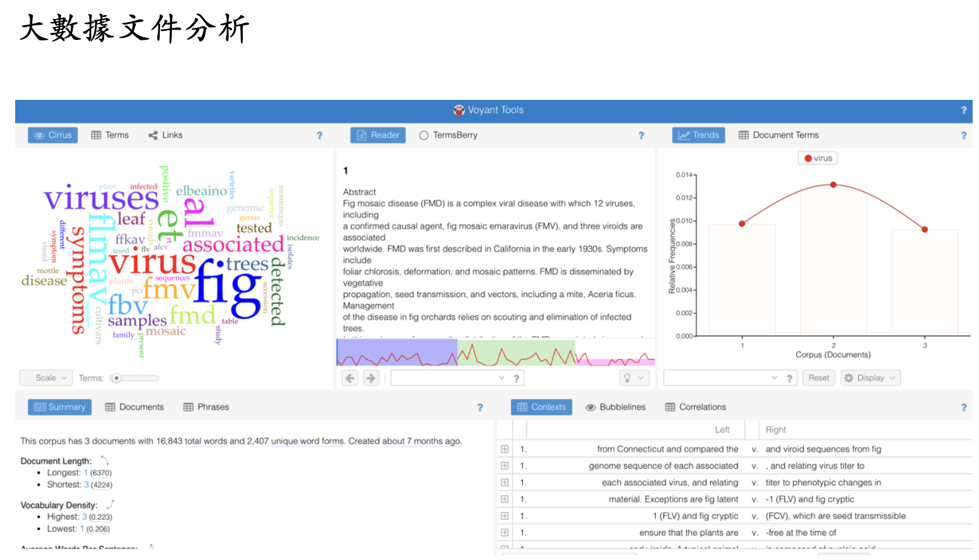Screen dimensions: 979x560
Task: Go to previous page in Reader
Action: [350, 378]
